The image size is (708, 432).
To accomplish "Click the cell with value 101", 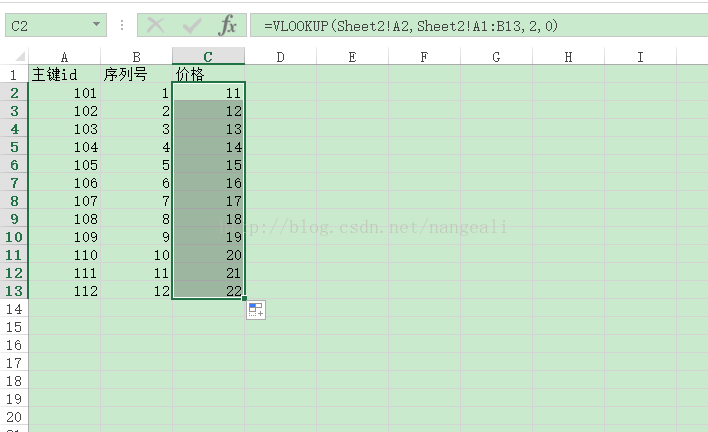I will pyautogui.click(x=65, y=93).
